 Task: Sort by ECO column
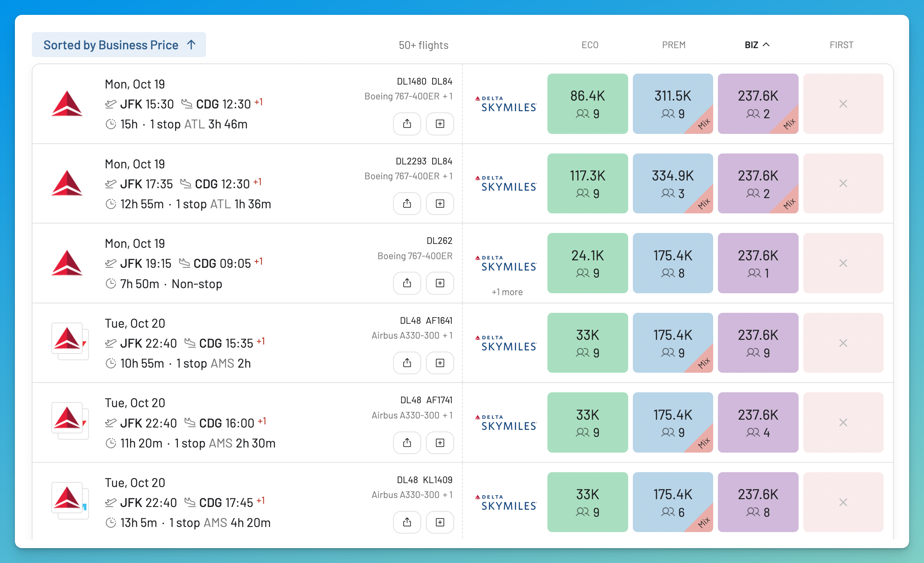[590, 45]
